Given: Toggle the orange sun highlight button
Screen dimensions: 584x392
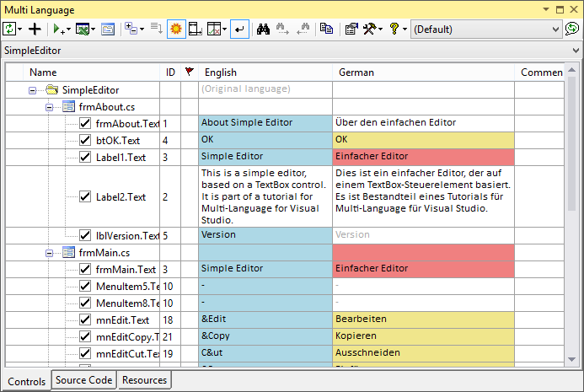Looking at the screenshot, I should pos(176,29).
